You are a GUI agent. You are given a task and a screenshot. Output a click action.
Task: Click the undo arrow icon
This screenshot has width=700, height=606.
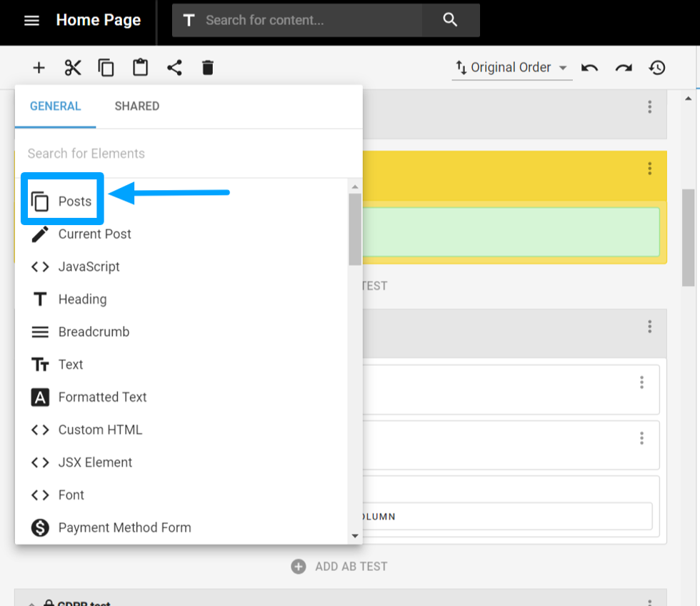589,68
